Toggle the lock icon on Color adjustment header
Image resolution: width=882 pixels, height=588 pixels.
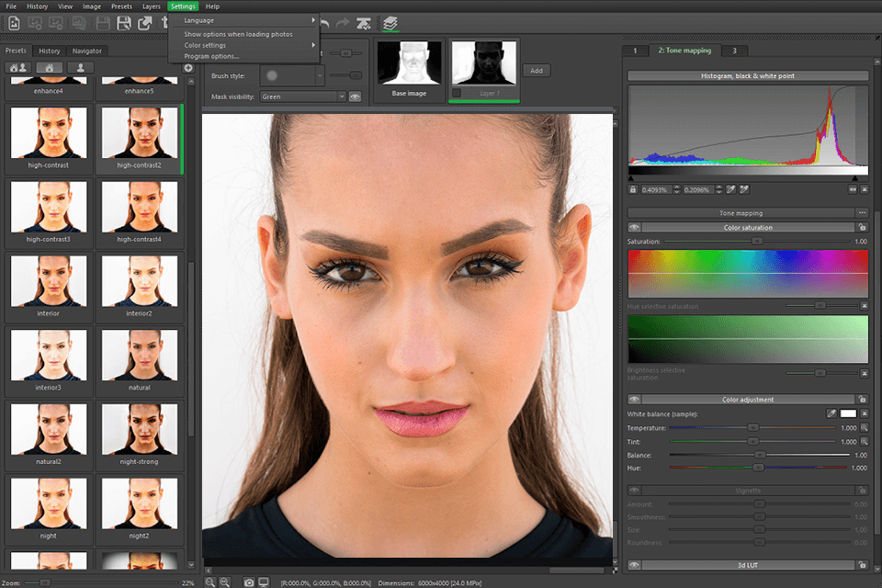pyautogui.click(x=864, y=399)
